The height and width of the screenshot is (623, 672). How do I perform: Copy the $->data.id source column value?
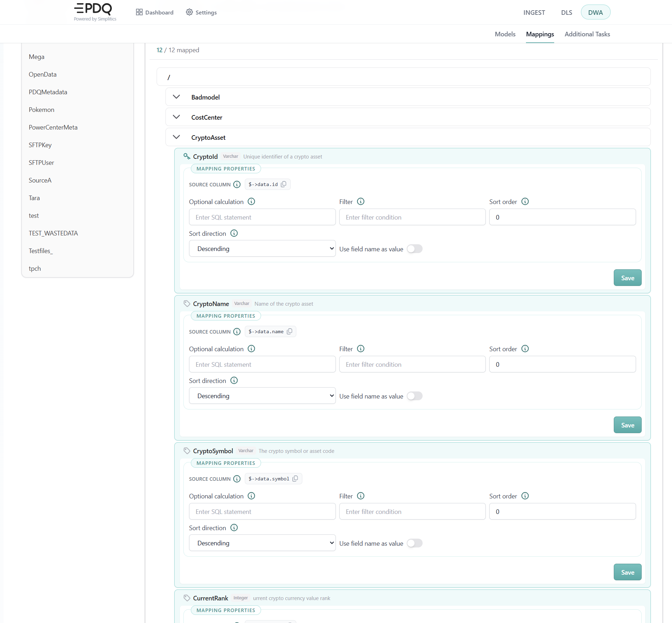[284, 184]
